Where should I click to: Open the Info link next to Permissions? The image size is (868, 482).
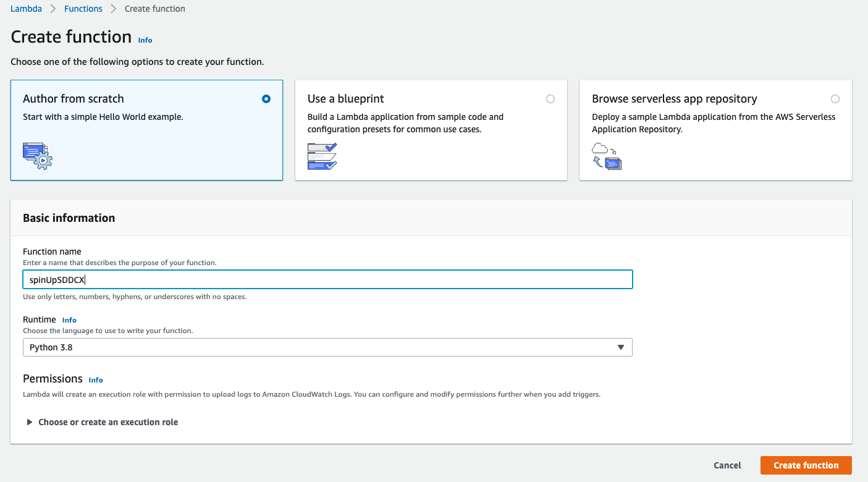coord(96,380)
